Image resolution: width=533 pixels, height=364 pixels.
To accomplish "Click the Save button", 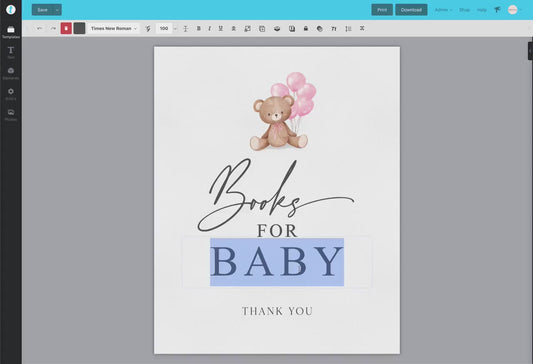I will tap(42, 10).
